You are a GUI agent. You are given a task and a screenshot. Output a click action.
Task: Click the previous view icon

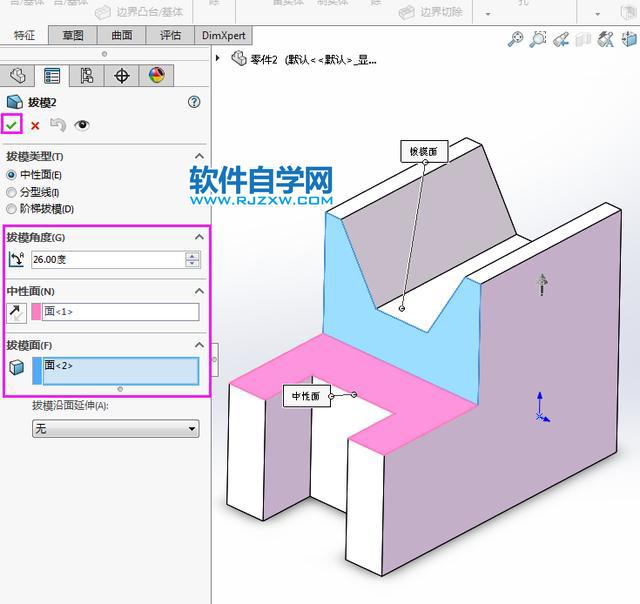pyautogui.click(x=561, y=40)
